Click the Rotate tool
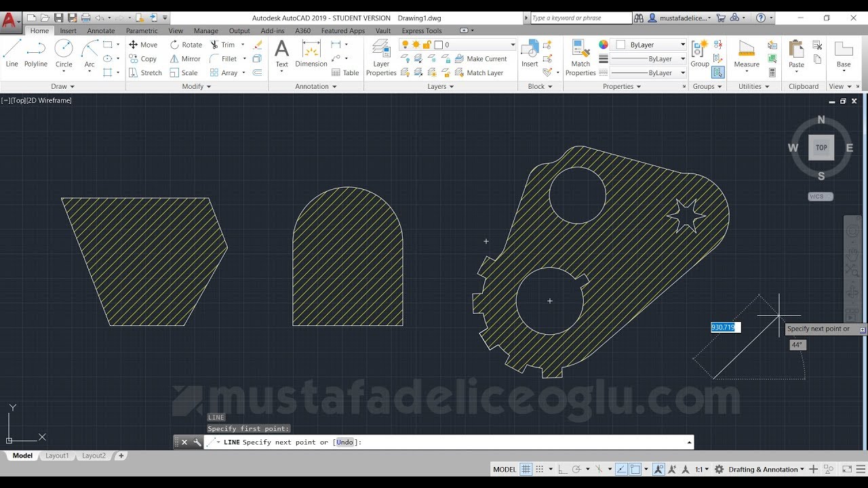 pyautogui.click(x=186, y=45)
